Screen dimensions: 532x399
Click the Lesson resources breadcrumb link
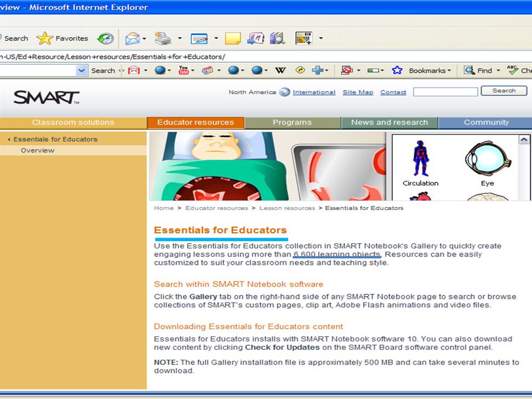coord(287,208)
